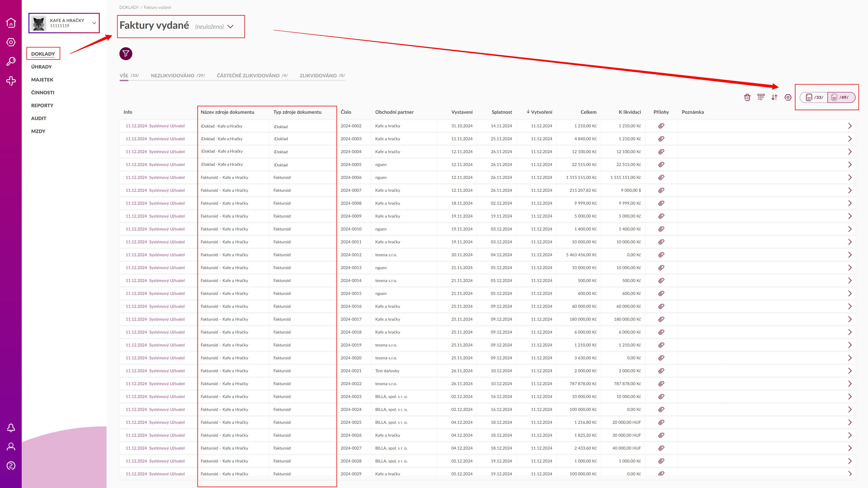Click DOKLADY breadcrumb link
The image size is (868, 488).
pyautogui.click(x=129, y=7)
